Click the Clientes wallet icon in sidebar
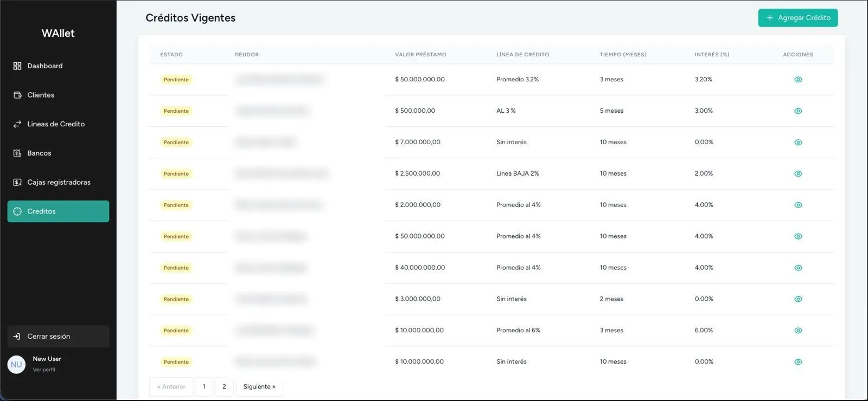 pyautogui.click(x=17, y=95)
